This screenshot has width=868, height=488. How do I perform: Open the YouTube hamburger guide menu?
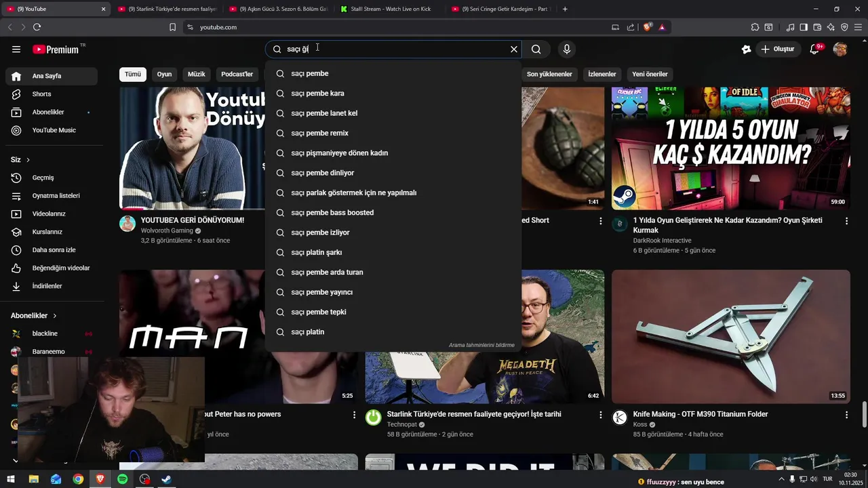point(16,49)
